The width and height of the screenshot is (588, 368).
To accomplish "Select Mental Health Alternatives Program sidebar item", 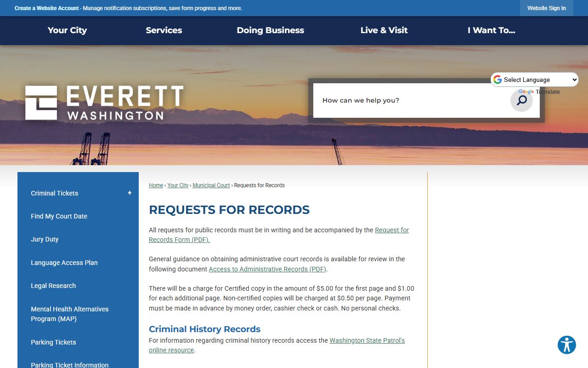I will tap(70, 314).
